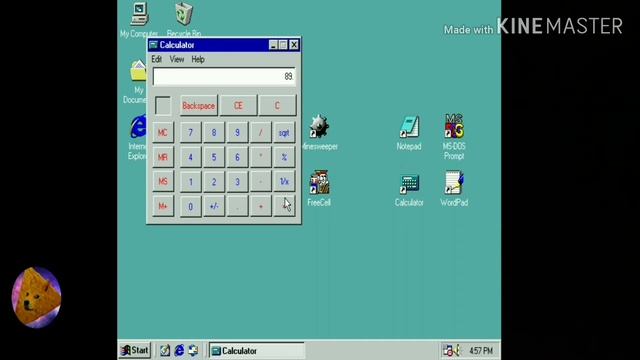Click the Calculator title bar icon
640x360 pixels.
pos(153,44)
